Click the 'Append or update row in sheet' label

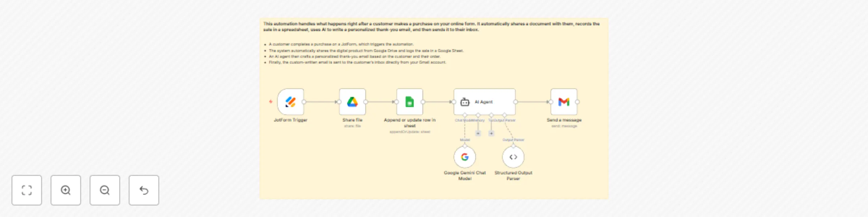tap(409, 123)
